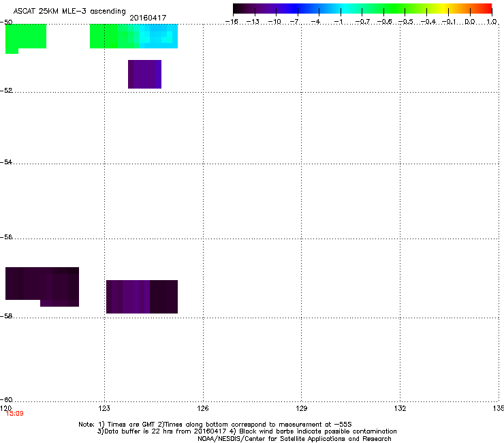
Task: Click the -13 label on the color scale
Action: [253, 22]
